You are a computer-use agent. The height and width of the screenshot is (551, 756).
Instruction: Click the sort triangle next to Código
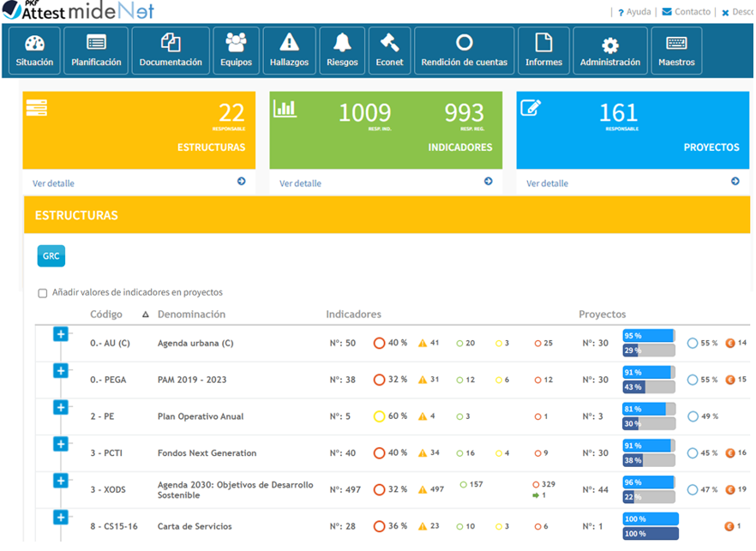pos(145,314)
